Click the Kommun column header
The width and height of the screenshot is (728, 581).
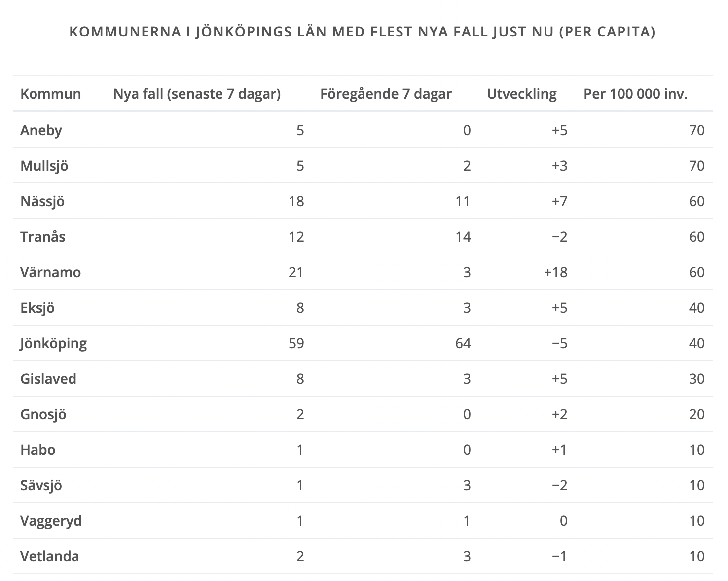tap(51, 94)
